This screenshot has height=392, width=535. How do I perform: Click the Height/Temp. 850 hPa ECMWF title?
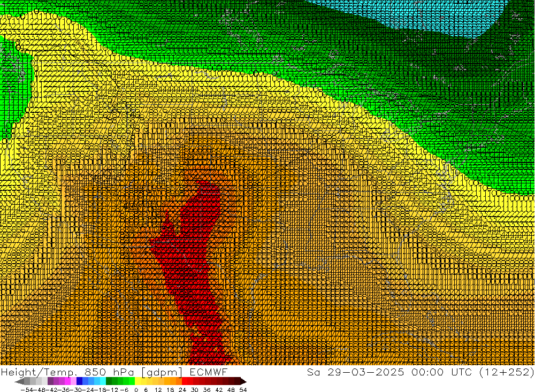tap(114, 372)
